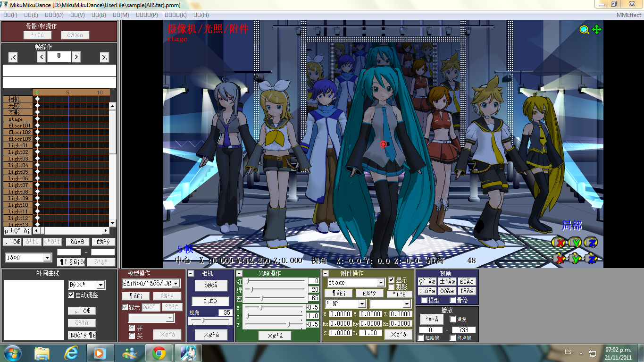Advance to the next frame with '>' button
Screen dimensions: 644x362
point(76,57)
